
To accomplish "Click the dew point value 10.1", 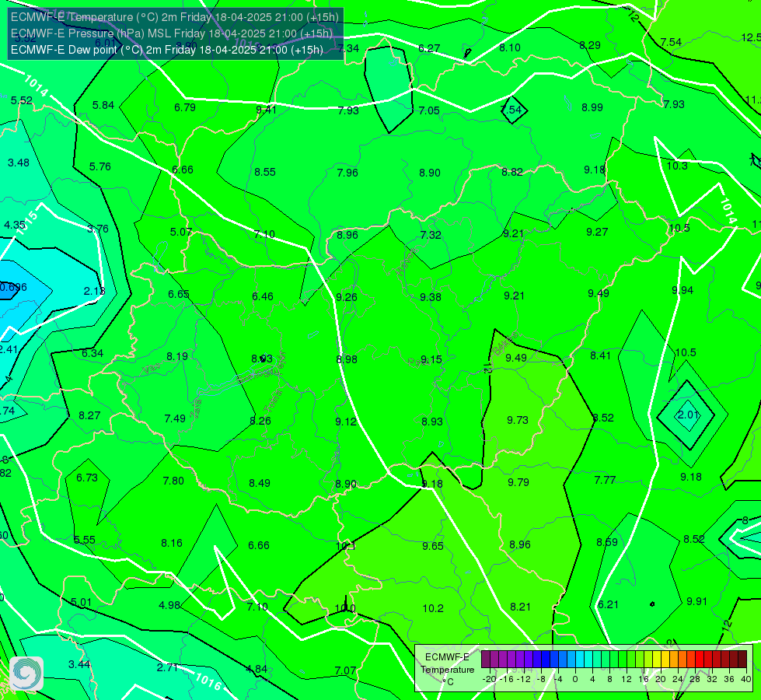I will point(346,546).
